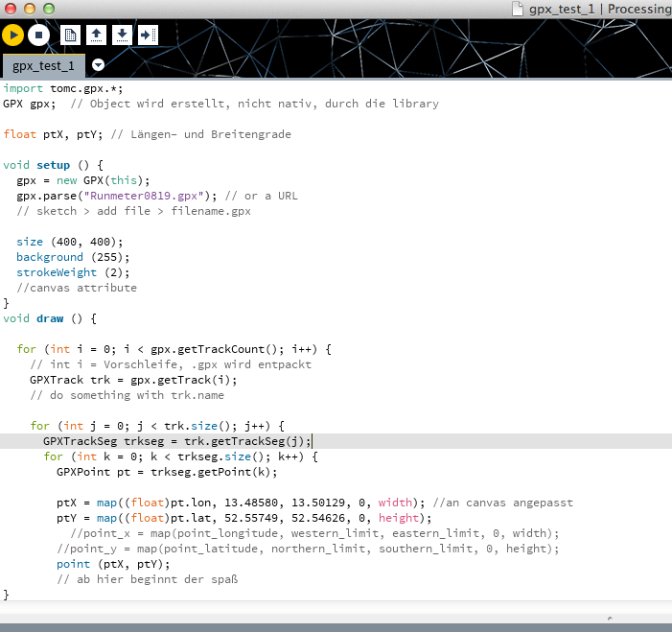Minimize the window with the yellow button
Viewport: 672px width, 632px height.
[x=29, y=8]
